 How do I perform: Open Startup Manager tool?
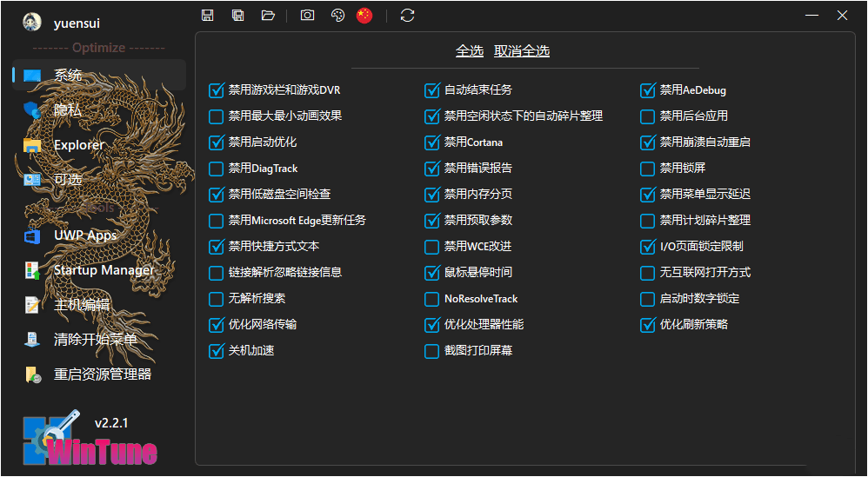[x=99, y=270]
